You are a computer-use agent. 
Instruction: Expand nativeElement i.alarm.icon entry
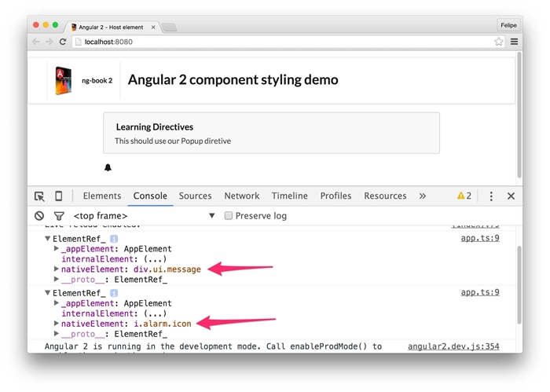click(57, 323)
